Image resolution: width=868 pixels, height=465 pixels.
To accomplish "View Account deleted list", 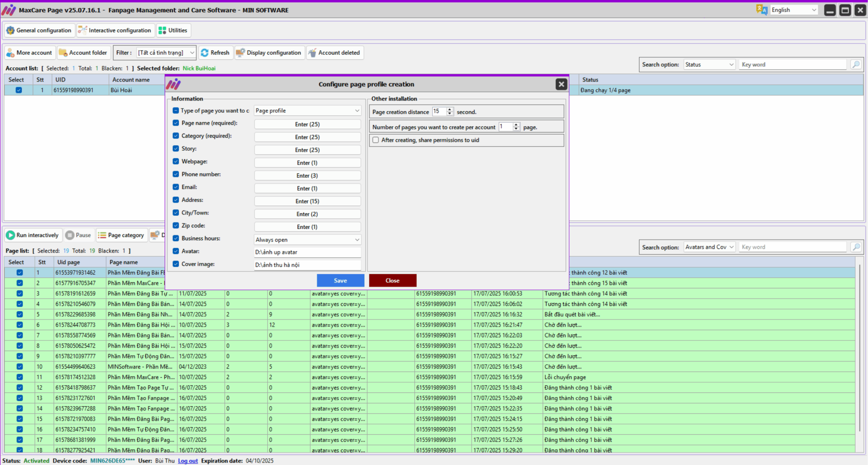I will 335,53.
